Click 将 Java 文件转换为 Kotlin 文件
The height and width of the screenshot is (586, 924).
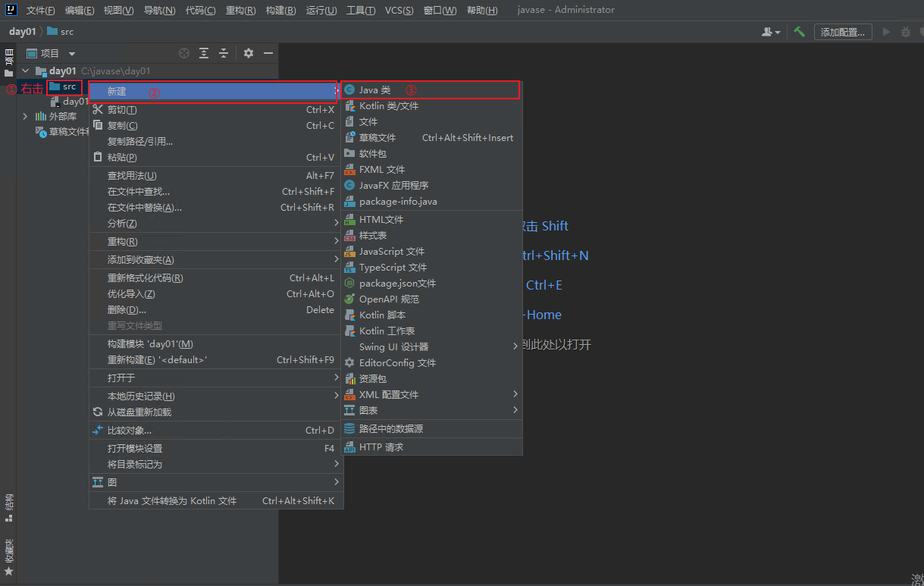coord(216,500)
